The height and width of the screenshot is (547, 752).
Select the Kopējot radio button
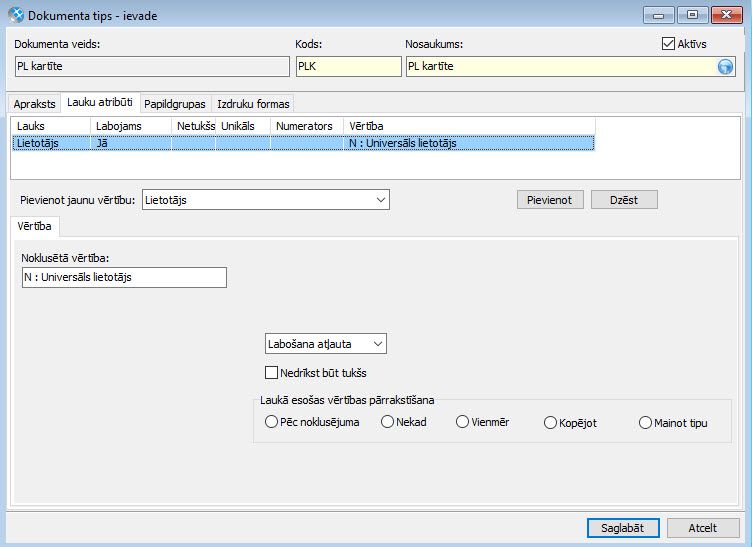550,423
